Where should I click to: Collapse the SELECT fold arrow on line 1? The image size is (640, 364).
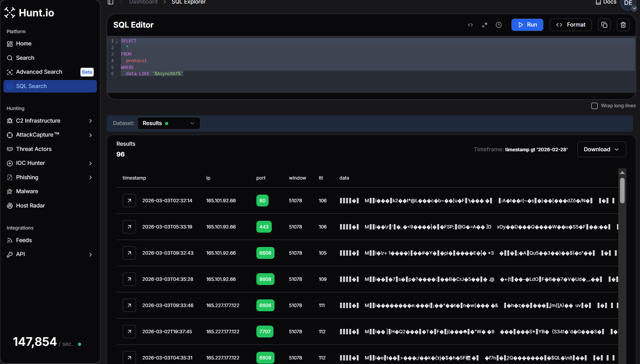coord(117,42)
